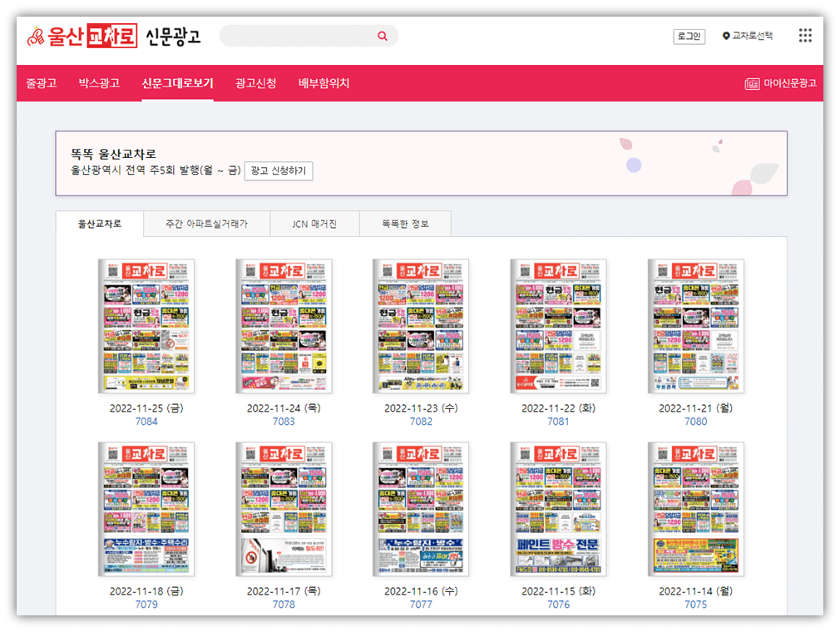This screenshot has height=632, width=840.
Task: Click issue number link 7079
Action: pos(146,605)
